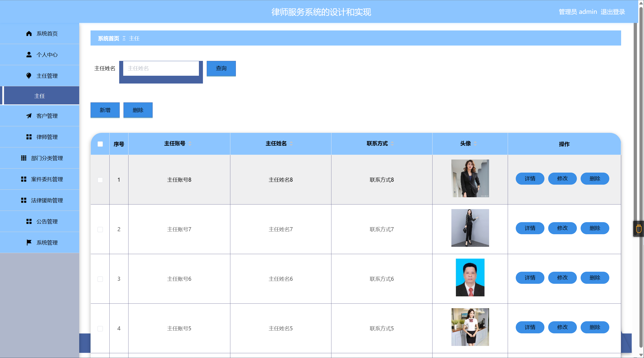
Task: Toggle the select-all checkbox in table header
Action: 100,144
